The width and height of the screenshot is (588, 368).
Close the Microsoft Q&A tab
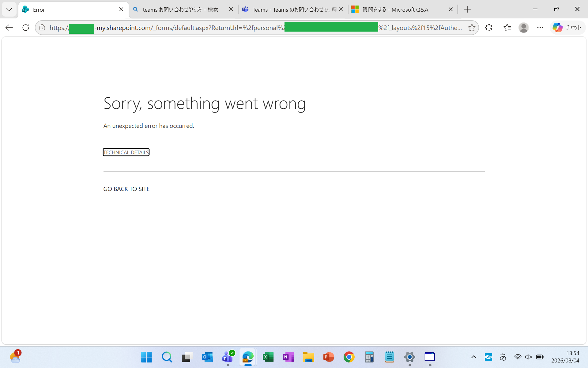pos(450,10)
